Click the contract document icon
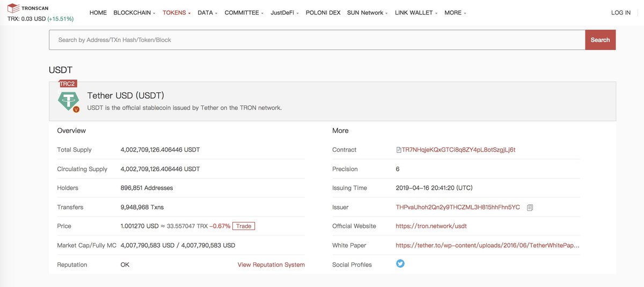 point(398,150)
